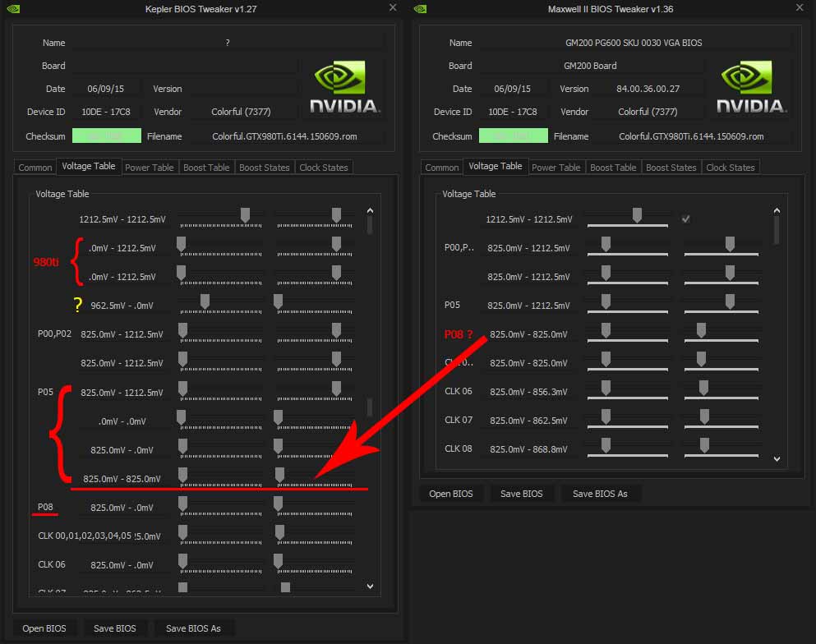
Task: Click the Board field showing GM200 Board
Action: (591, 66)
